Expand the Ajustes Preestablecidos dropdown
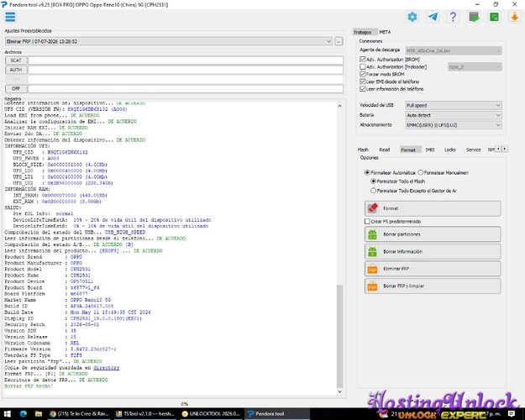The height and width of the screenshot is (420, 525). (169, 41)
